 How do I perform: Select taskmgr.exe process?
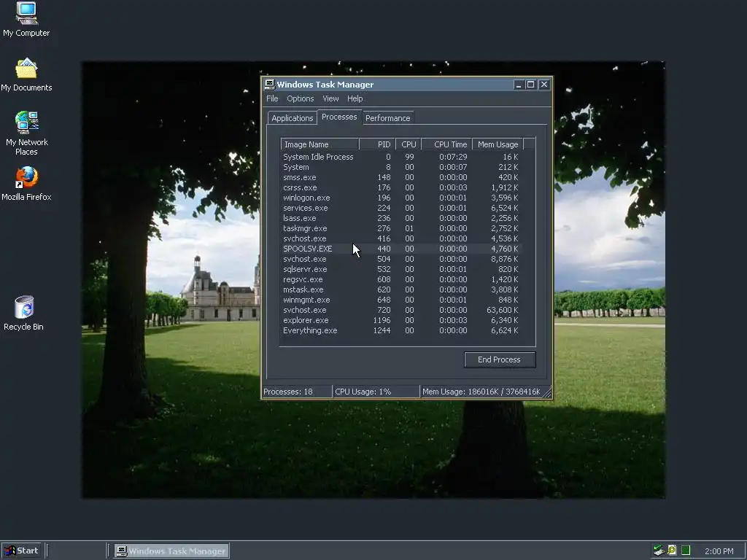point(400,228)
